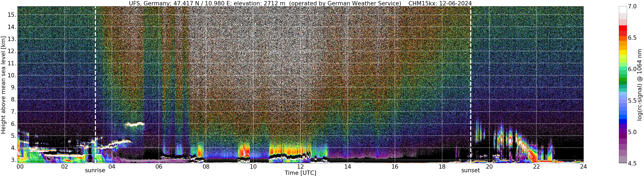644x177 pixels.
Task: Click the dashed sunset line in the plot
Action: pyautogui.click(x=471, y=85)
